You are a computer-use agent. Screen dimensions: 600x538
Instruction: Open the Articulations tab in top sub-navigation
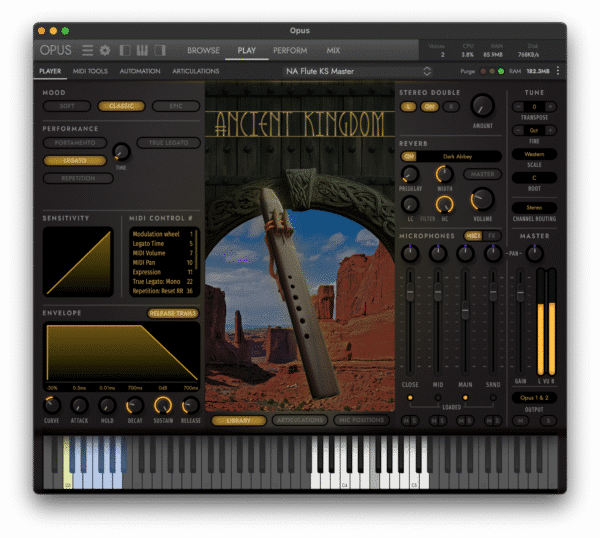coord(196,71)
